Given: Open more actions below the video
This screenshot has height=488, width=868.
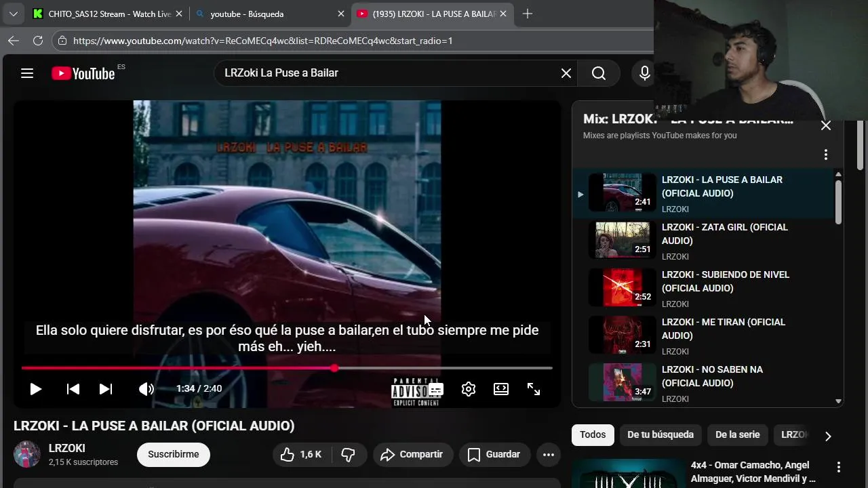Looking at the screenshot, I should 549,454.
